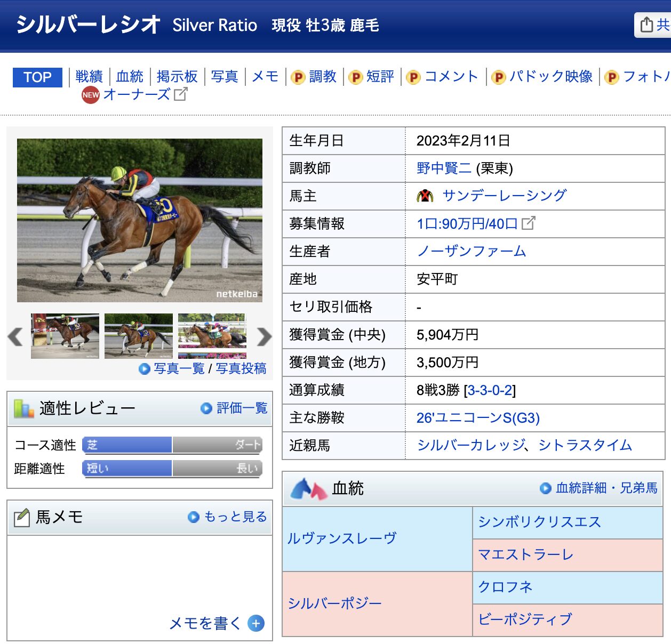Viewport: 671px width, 644px height.
Task: Open the main horse racing photo
Action: point(140,221)
